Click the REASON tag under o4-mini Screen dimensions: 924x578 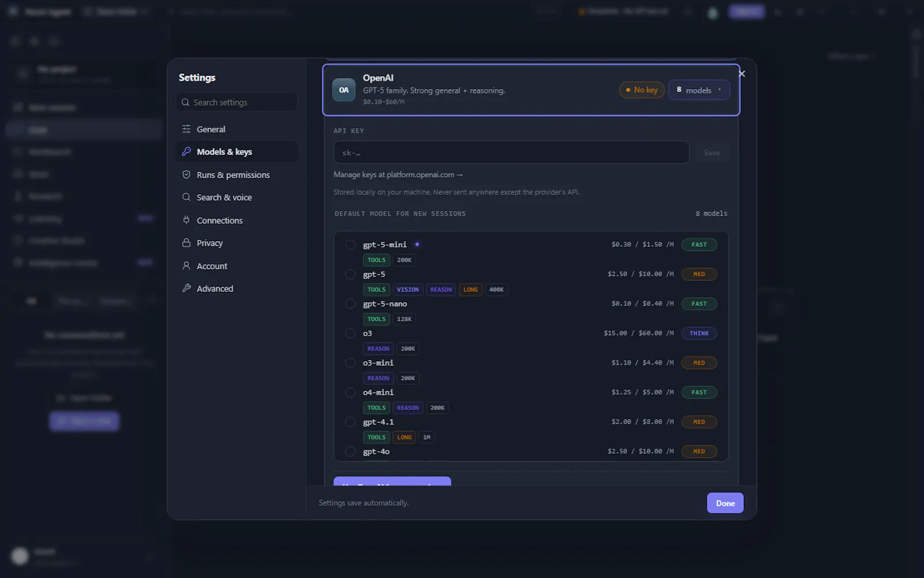pos(408,408)
